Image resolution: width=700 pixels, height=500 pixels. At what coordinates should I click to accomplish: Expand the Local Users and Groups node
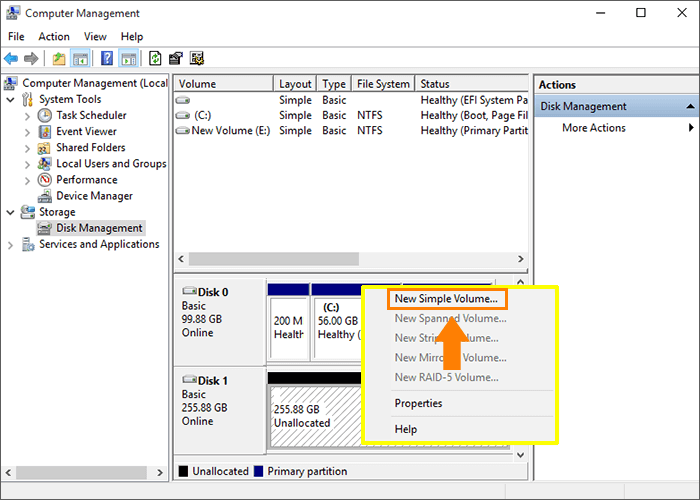click(27, 165)
